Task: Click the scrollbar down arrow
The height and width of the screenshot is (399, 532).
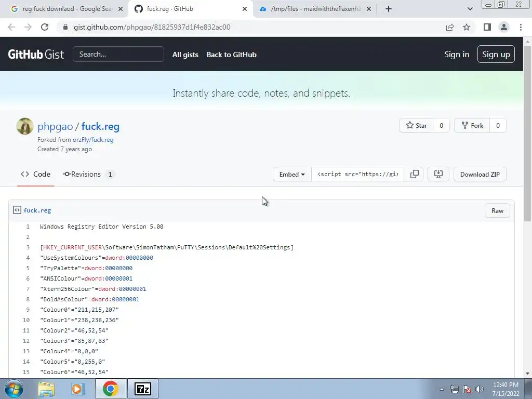Action: tap(527, 374)
